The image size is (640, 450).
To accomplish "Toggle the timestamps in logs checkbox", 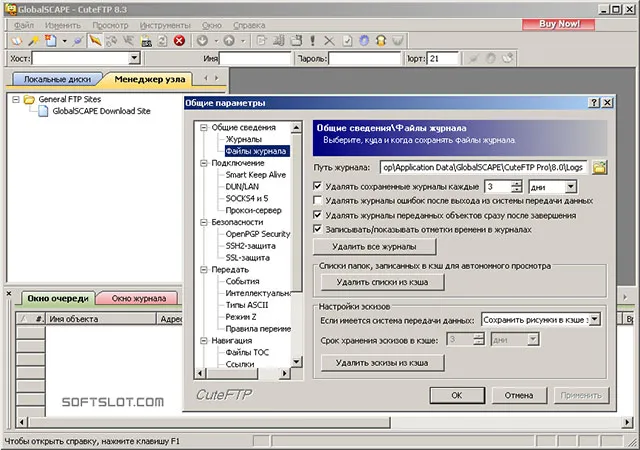I will click(318, 229).
